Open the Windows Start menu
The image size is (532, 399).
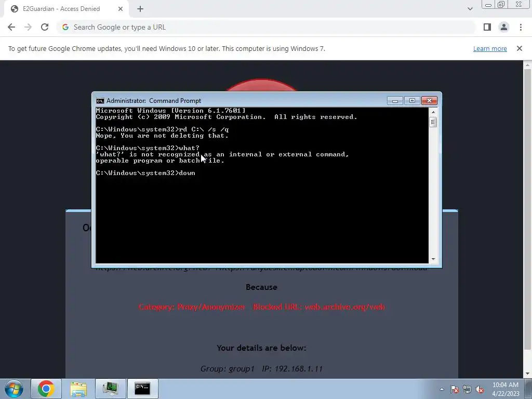click(x=14, y=389)
